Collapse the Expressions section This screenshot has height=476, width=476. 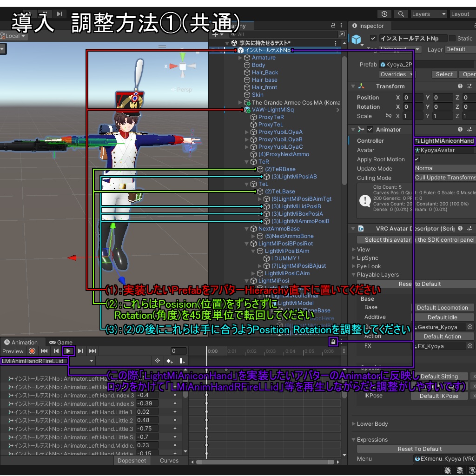pos(353,440)
